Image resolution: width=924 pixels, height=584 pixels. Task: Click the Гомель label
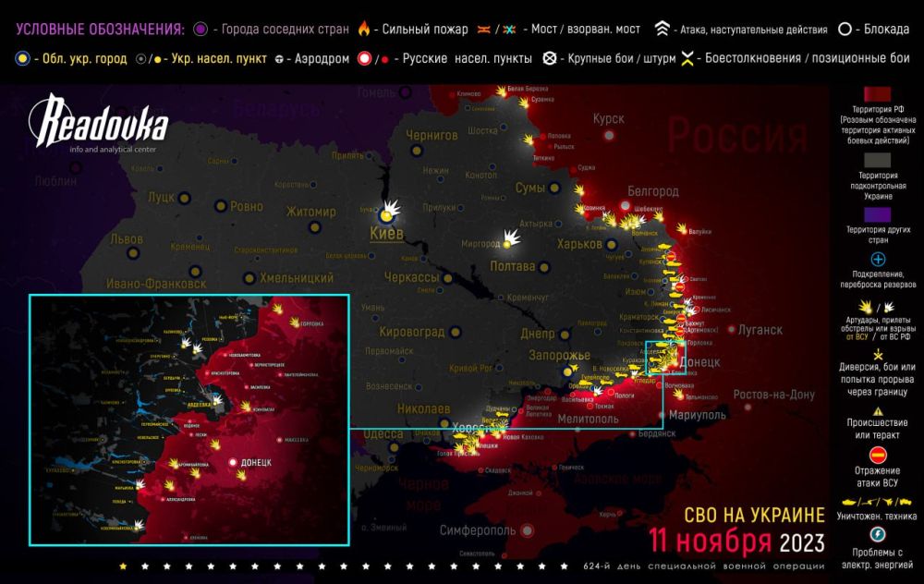pyautogui.click(x=376, y=92)
